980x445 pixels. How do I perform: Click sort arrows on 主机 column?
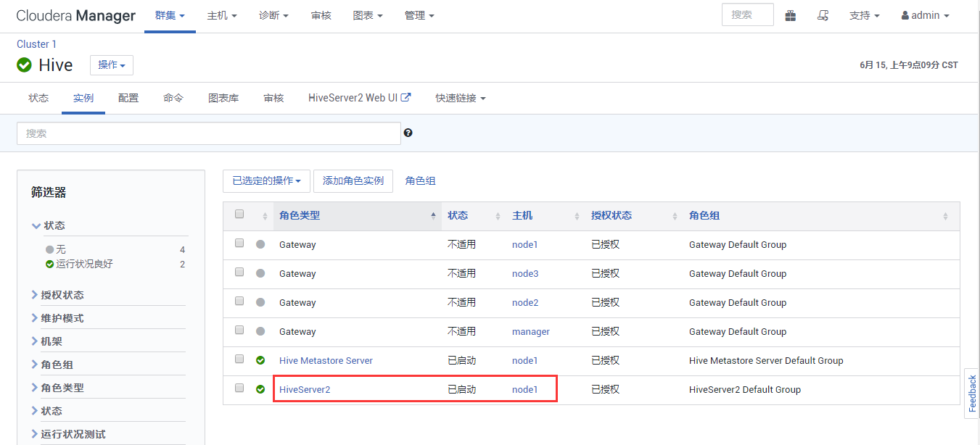click(x=577, y=216)
